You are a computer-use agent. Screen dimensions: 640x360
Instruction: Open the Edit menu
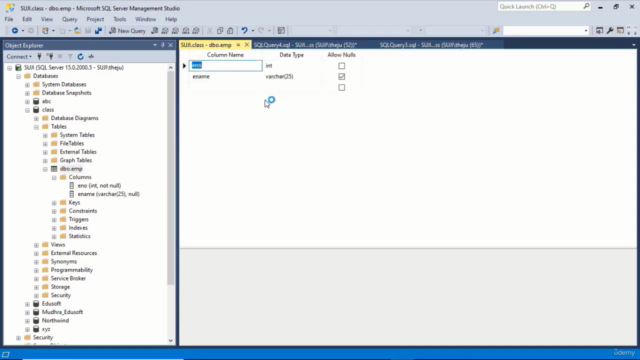click(27, 19)
